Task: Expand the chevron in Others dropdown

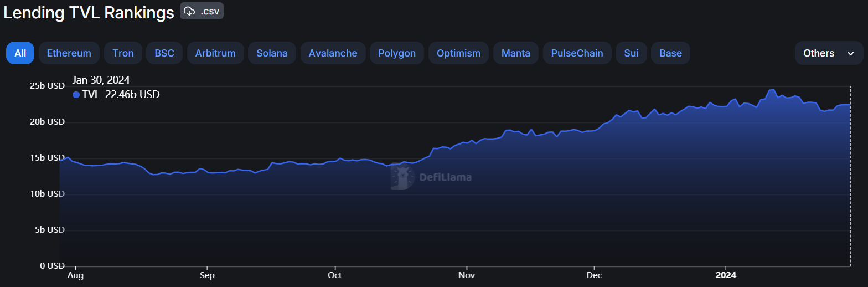Action: 851,53
